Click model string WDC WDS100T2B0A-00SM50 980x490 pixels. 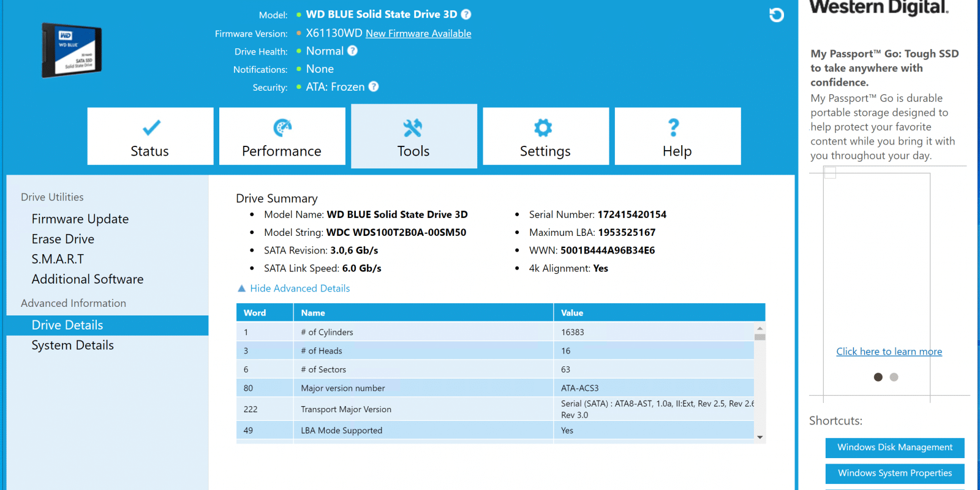pyautogui.click(x=396, y=232)
